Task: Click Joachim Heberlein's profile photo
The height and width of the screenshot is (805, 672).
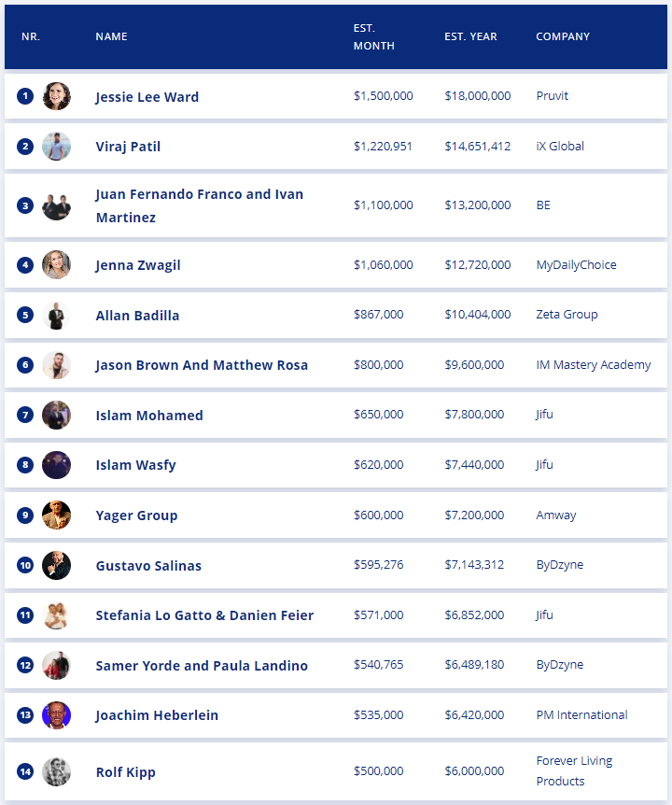Action: 56,715
